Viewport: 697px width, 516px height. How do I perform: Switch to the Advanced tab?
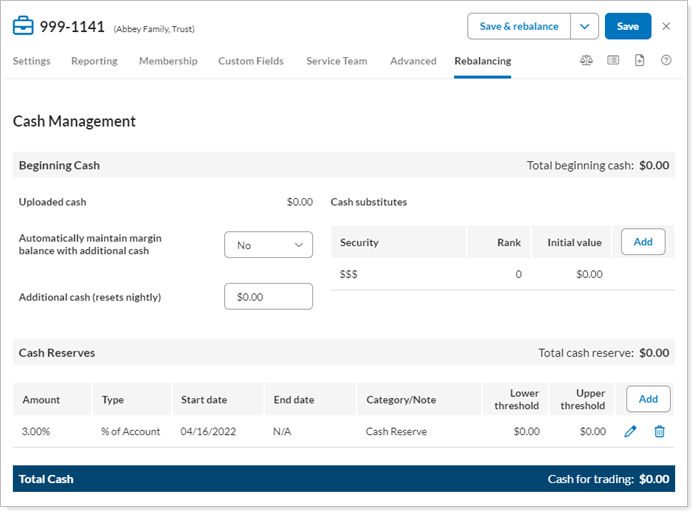coord(413,61)
